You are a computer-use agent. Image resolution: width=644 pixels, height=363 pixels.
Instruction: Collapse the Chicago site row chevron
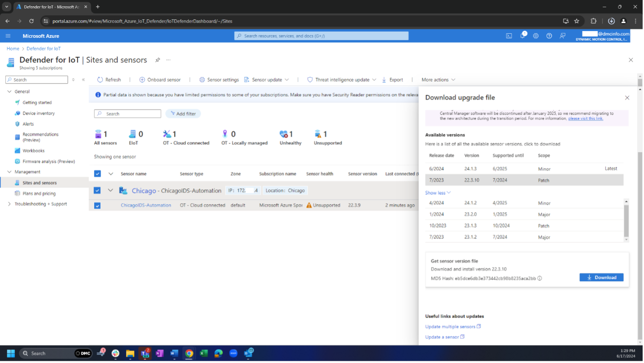[x=110, y=191]
